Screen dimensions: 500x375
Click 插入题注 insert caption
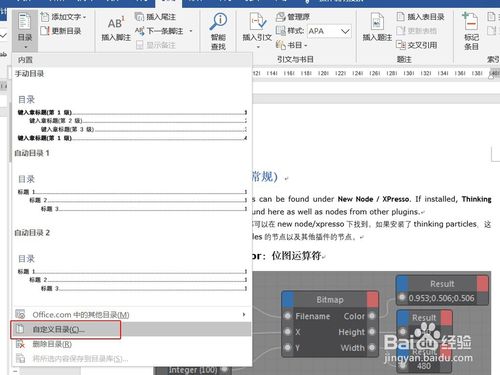tap(377, 27)
